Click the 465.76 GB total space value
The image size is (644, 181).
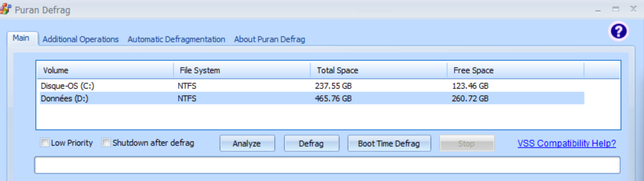click(333, 98)
